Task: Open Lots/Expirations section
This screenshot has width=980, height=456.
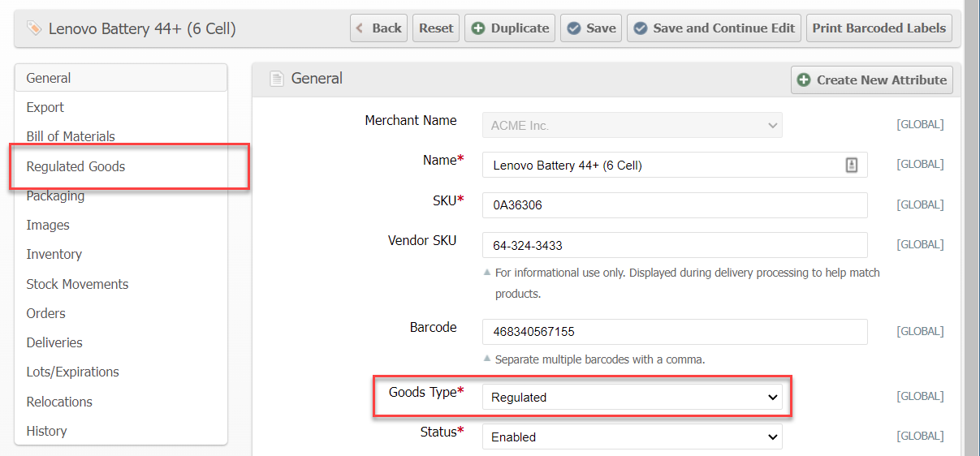Action: pos(72,372)
